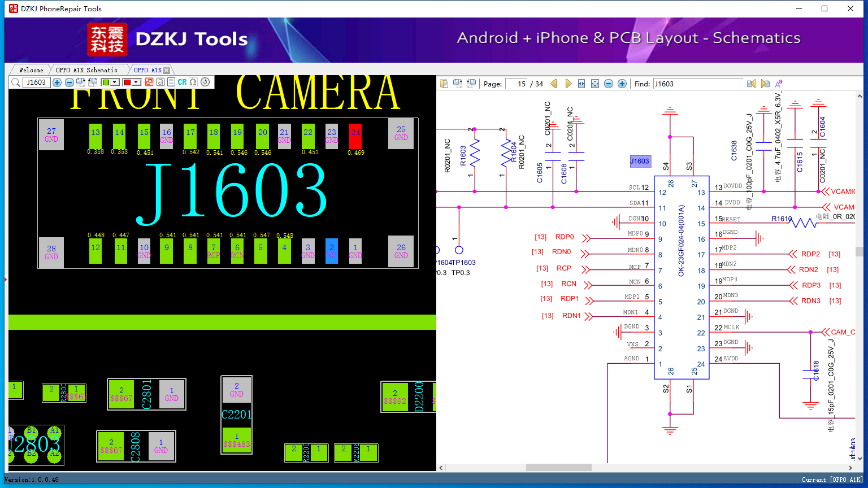Click the RCN net label in schematic
Image resolution: width=868 pixels, height=488 pixels.
click(x=568, y=284)
